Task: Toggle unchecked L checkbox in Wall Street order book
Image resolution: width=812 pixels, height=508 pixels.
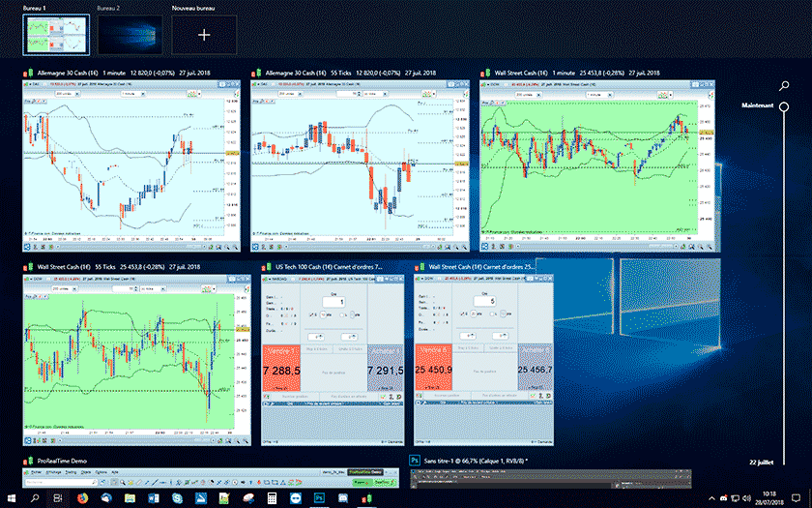Action: 492,314
